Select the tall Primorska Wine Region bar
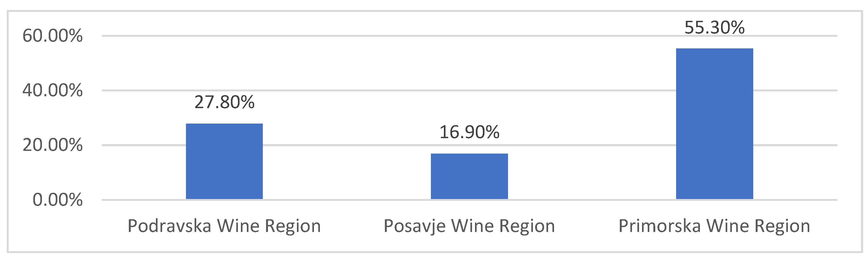 tap(714, 124)
